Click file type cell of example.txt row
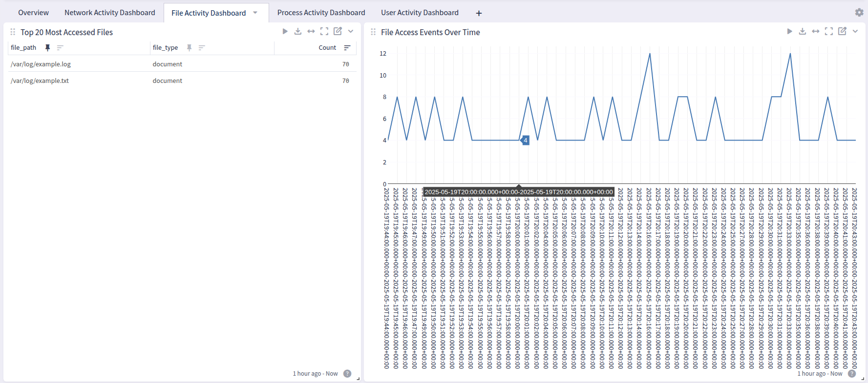868x383 pixels. click(x=167, y=81)
